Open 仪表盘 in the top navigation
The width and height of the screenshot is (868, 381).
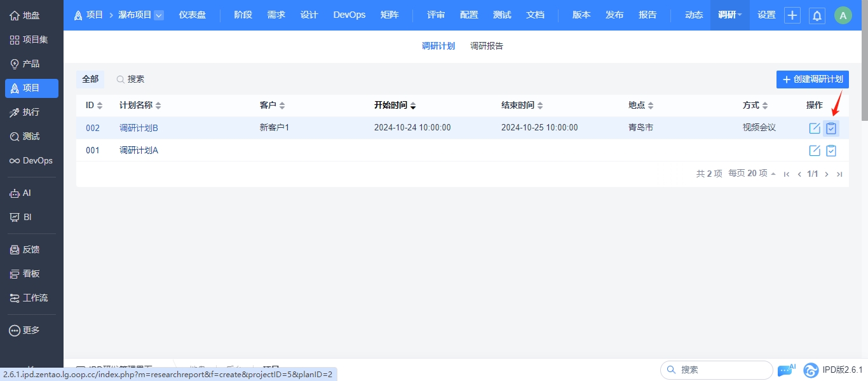[x=193, y=15]
